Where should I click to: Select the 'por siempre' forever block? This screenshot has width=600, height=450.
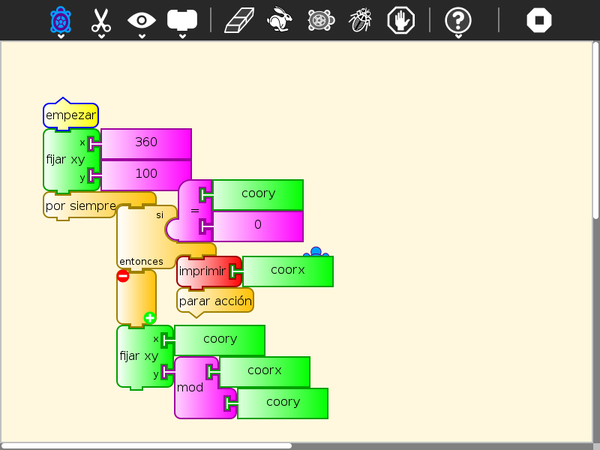pyautogui.click(x=80, y=206)
